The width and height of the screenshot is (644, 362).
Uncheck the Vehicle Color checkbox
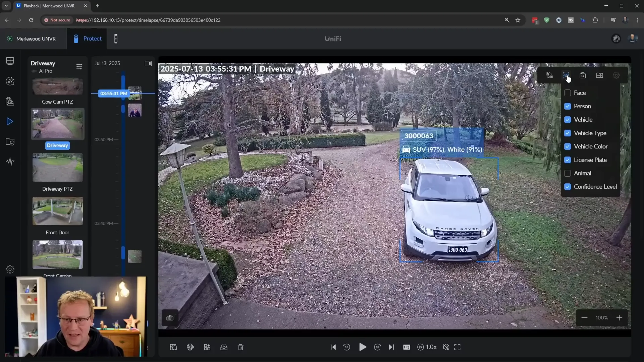pyautogui.click(x=568, y=146)
